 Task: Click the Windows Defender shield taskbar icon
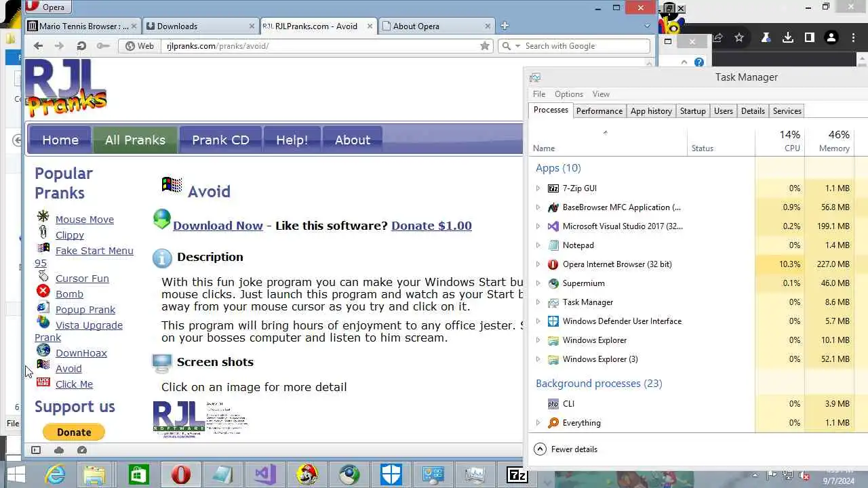(391, 474)
